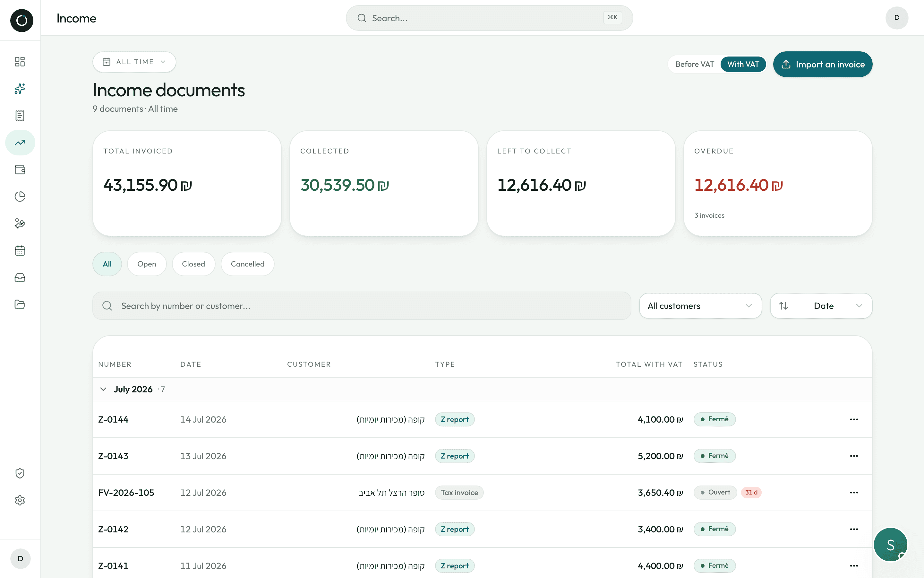
Task: Click the D avatar at sidebar bottom
Action: point(20,558)
